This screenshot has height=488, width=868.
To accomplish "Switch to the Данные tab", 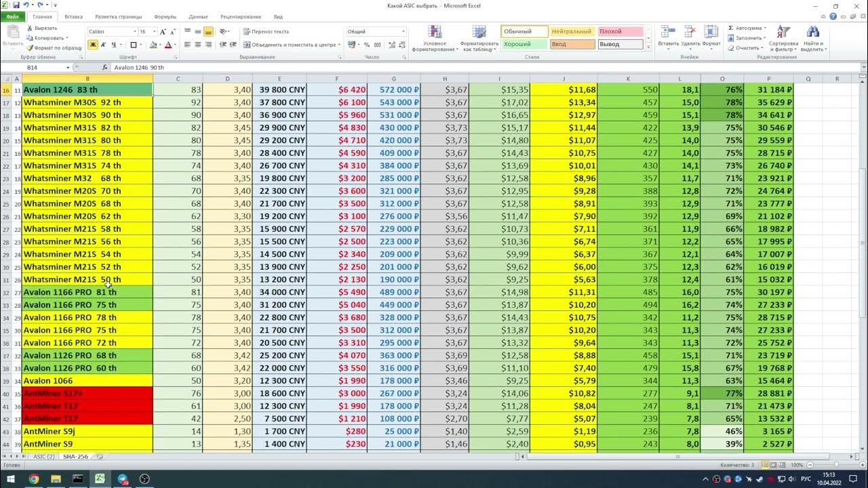I will pyautogui.click(x=199, y=16).
